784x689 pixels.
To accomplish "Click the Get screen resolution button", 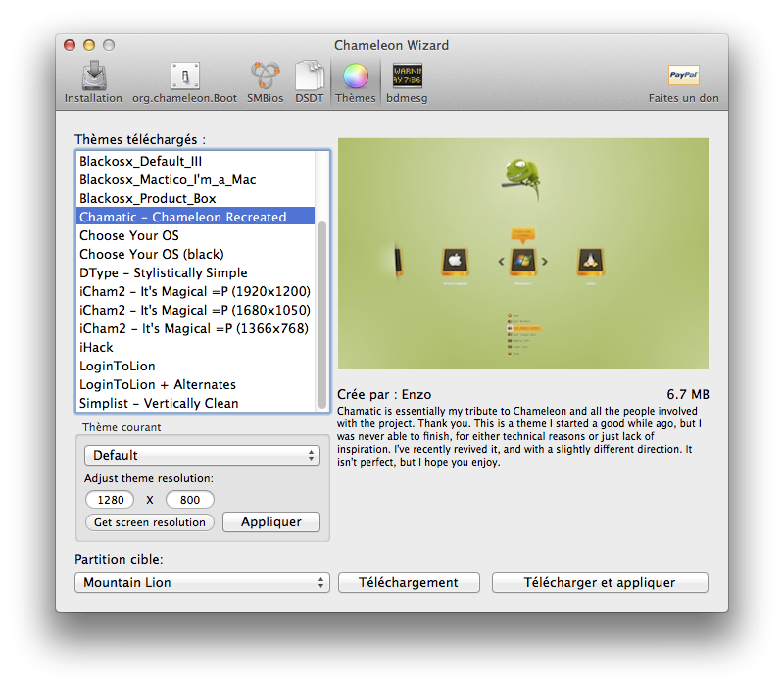I will coord(150,522).
